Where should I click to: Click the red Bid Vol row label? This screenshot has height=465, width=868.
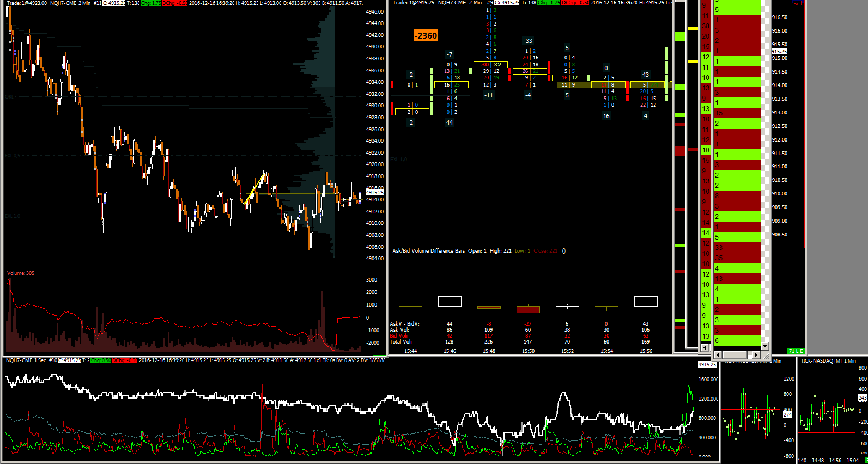pyautogui.click(x=399, y=336)
